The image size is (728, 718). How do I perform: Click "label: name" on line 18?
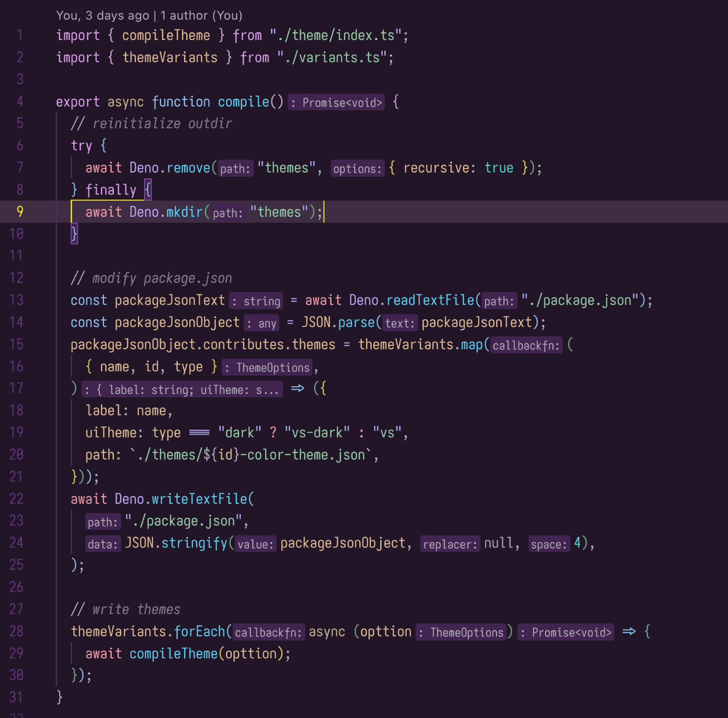pyautogui.click(x=126, y=411)
